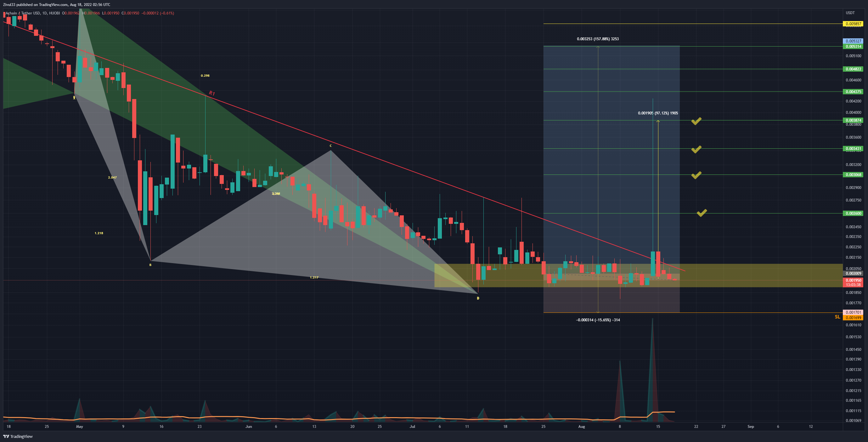Click the 0.003600 price axis tick
Viewport: 868px width, 442px height.
(853, 137)
